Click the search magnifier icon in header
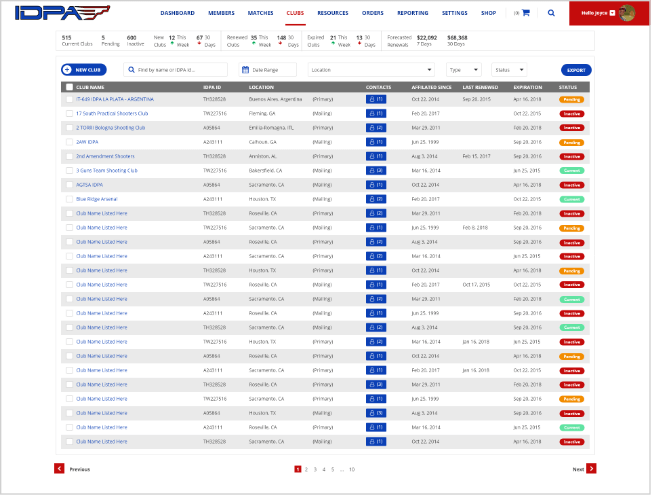This screenshot has height=495, width=651. click(x=551, y=13)
